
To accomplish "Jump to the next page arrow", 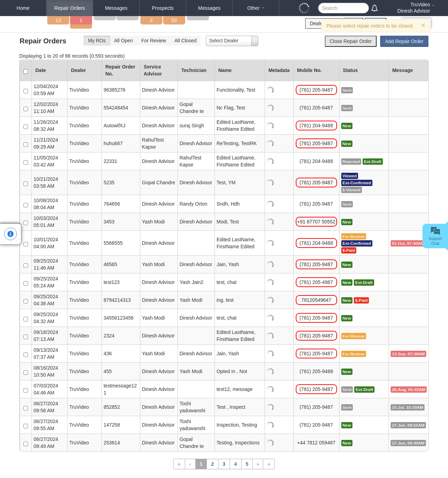I will (x=258, y=464).
